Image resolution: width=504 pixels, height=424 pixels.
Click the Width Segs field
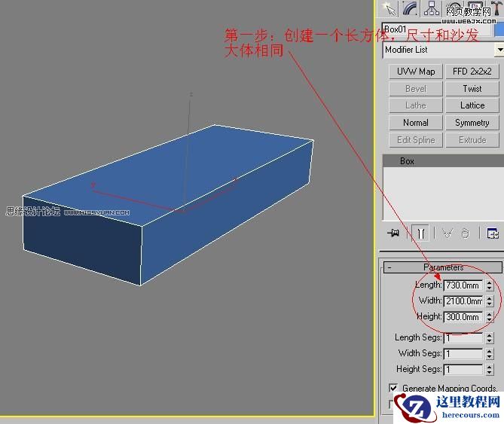(463, 354)
